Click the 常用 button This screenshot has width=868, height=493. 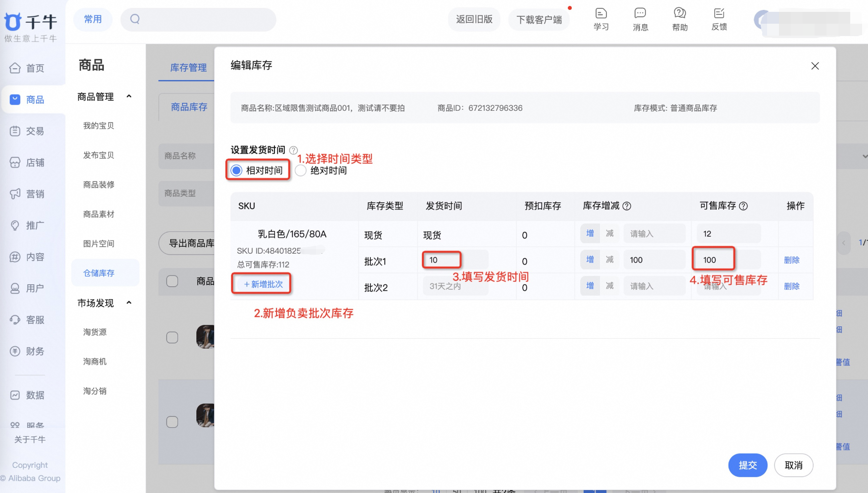[93, 19]
